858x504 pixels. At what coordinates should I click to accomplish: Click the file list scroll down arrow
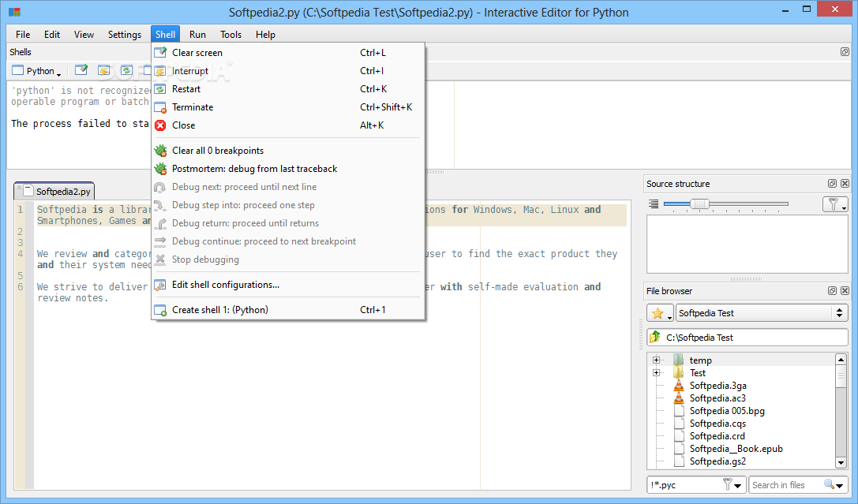[841, 462]
